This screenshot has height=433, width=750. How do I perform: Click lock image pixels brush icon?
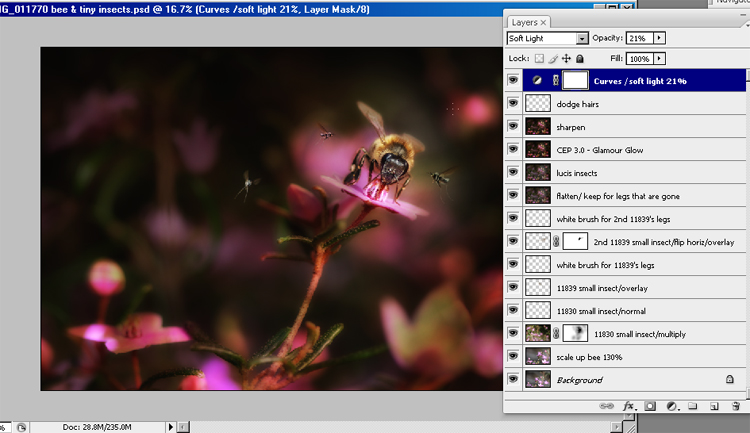(554, 59)
